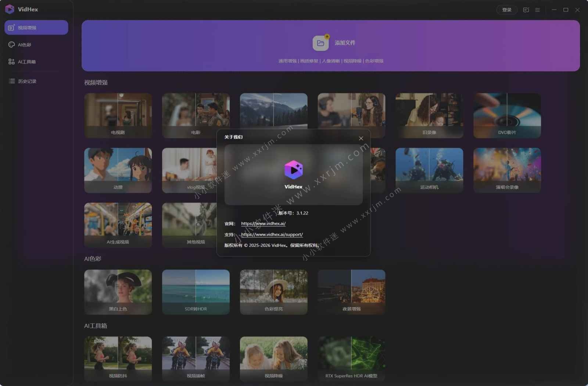Click the VidHex logo in the top-left corner
588x386 pixels.
point(10,9)
